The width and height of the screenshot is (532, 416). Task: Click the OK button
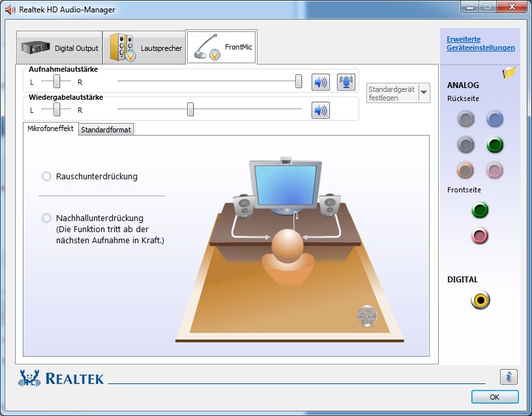point(495,397)
